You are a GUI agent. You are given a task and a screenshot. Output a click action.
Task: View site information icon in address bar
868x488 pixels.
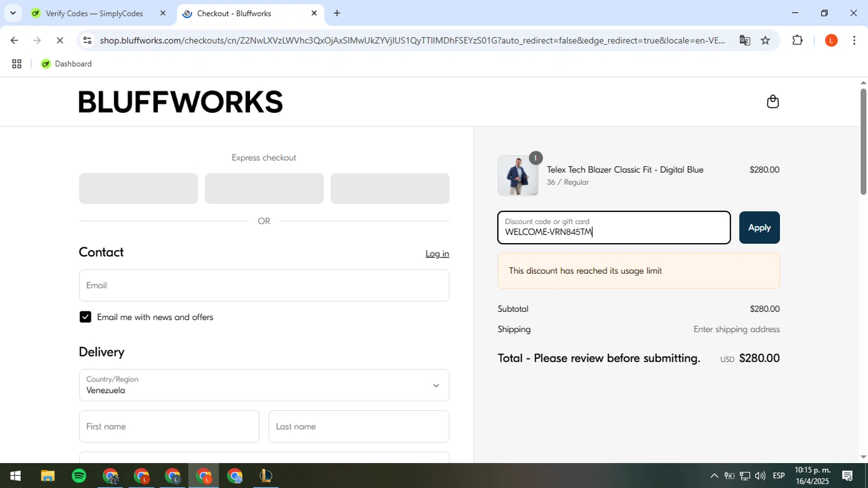87,41
